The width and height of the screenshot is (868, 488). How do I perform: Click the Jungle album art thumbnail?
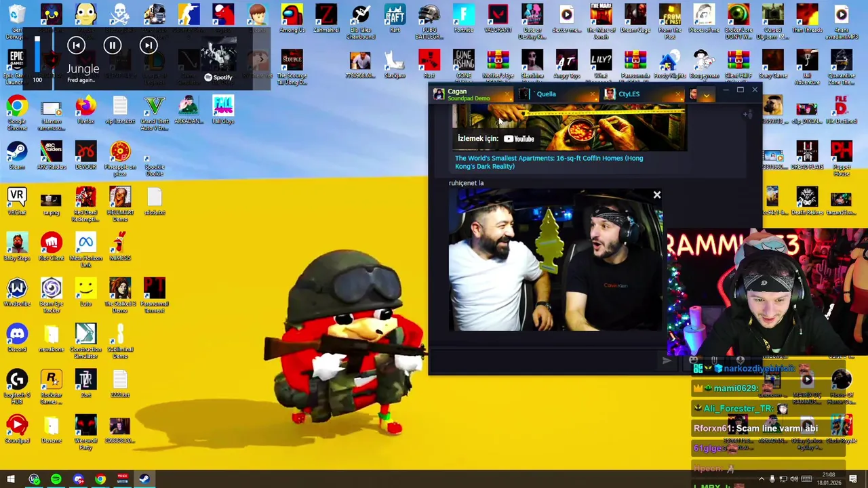click(218, 54)
